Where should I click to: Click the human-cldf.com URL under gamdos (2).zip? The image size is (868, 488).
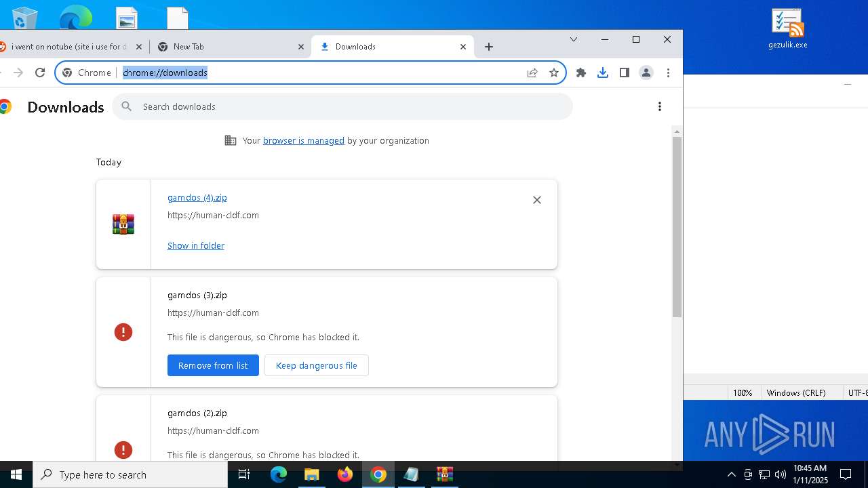point(213,431)
